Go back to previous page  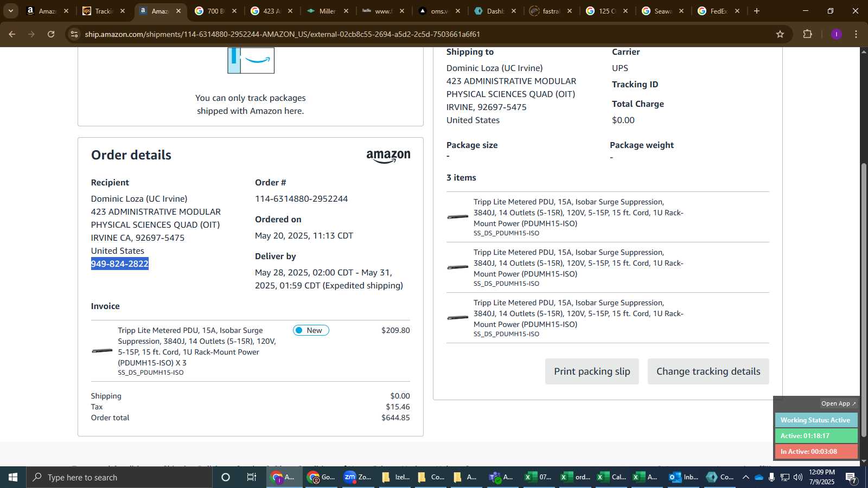12,34
